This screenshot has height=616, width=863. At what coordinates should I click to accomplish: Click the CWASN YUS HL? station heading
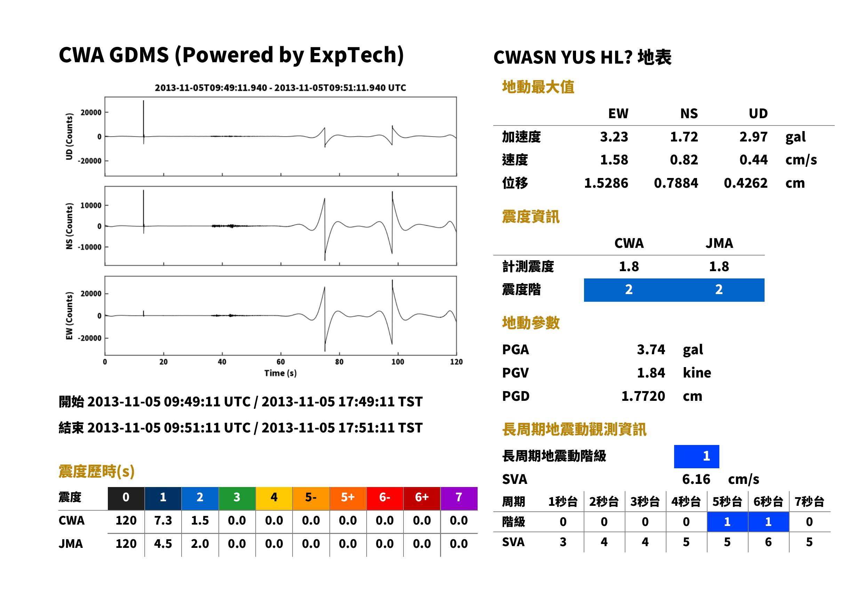[x=582, y=58]
